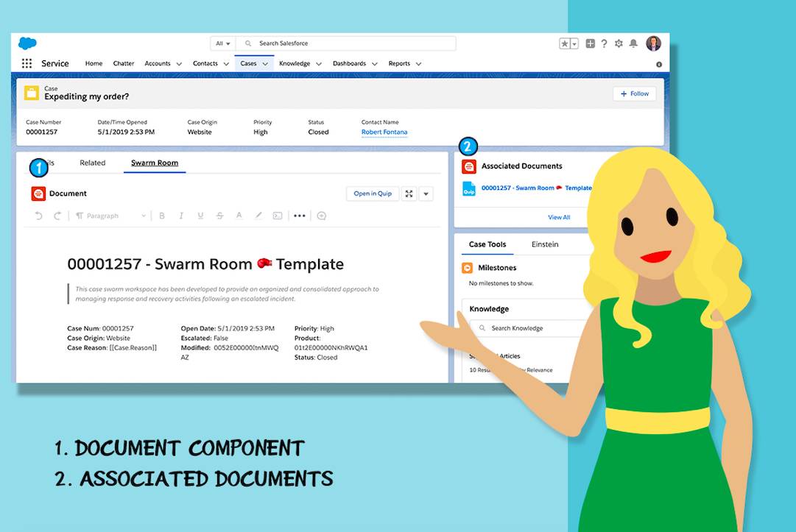
Task: Open the Knowledge navigation tab
Action: [295, 63]
